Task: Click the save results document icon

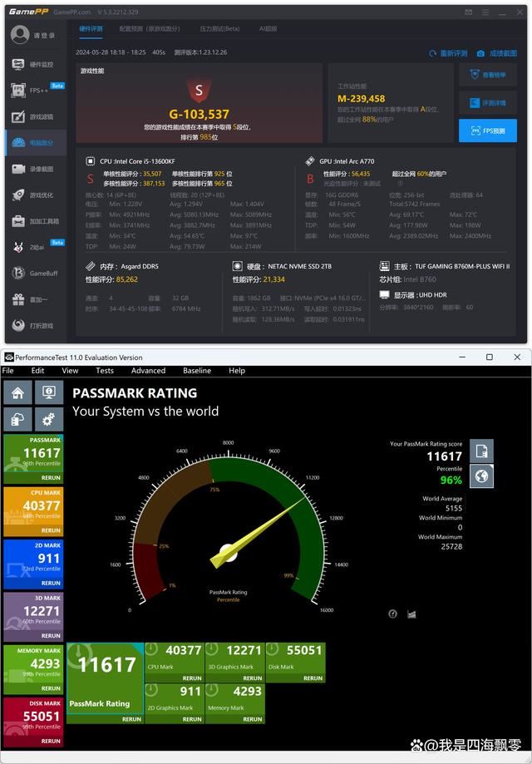Action: (481, 451)
